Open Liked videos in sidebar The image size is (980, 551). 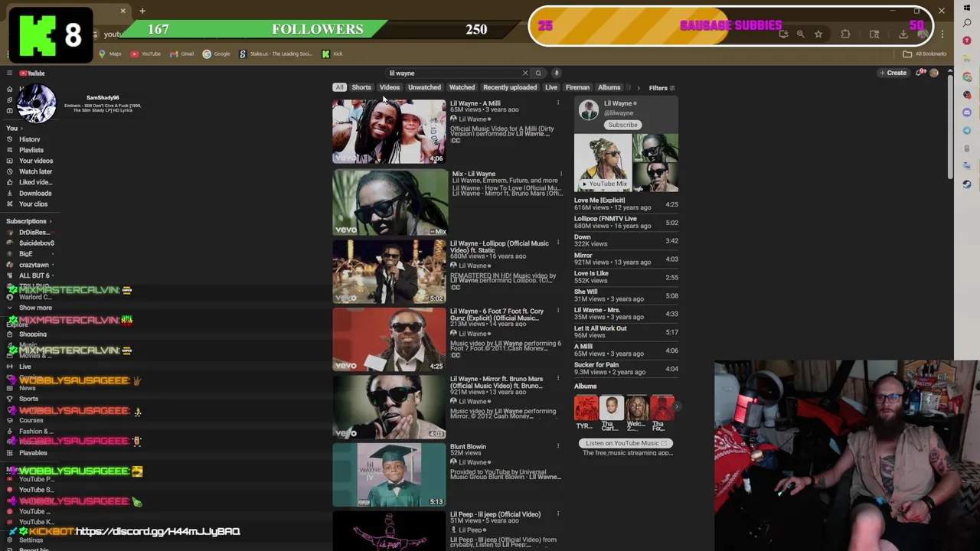pyautogui.click(x=35, y=182)
